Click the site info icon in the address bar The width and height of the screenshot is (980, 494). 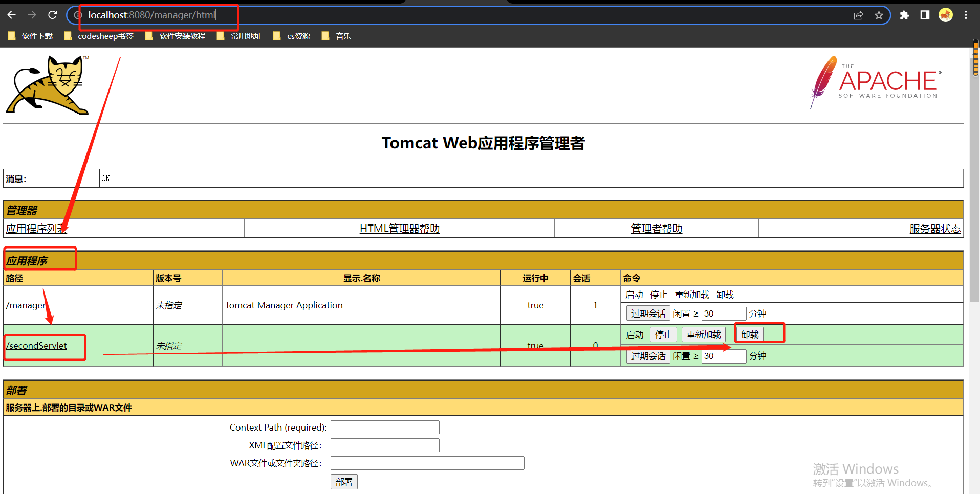tap(78, 15)
